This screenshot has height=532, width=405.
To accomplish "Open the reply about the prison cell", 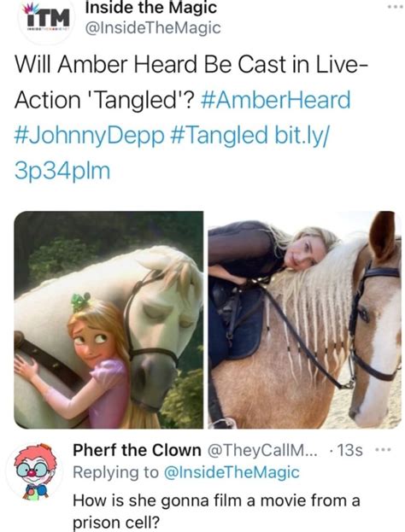I will tap(216, 511).
